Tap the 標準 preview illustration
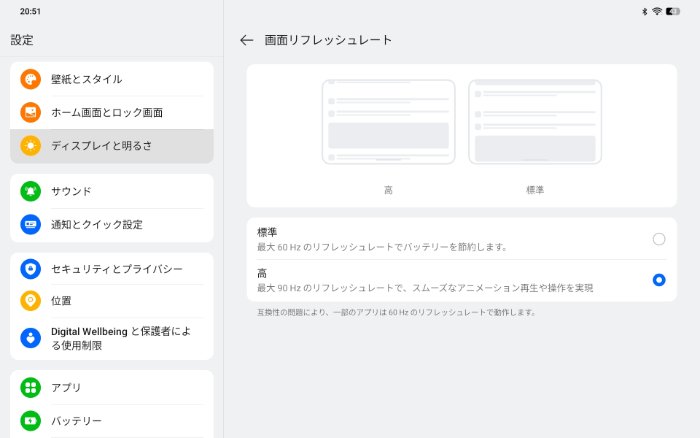The image size is (700, 438). point(534,122)
